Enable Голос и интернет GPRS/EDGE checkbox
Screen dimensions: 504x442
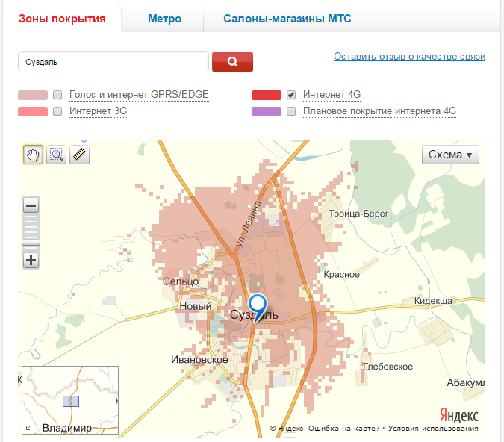click(57, 95)
